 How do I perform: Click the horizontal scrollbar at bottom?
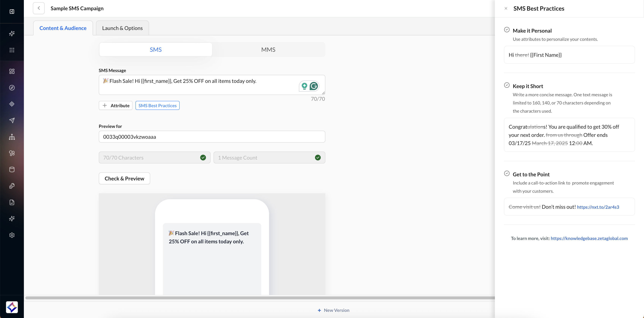pyautogui.click(x=260, y=298)
